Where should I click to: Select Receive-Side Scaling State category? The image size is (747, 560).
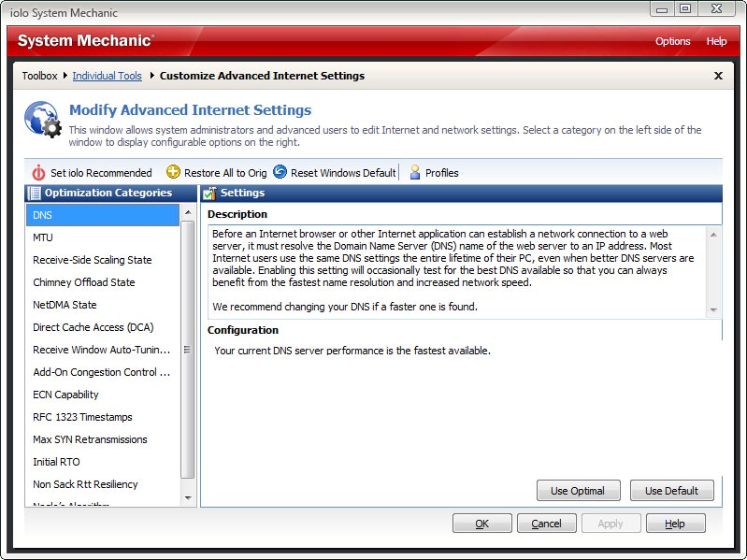(103, 260)
